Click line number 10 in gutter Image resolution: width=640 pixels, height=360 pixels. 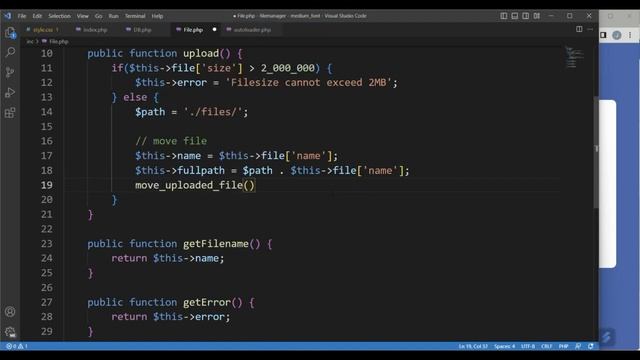[x=47, y=53]
